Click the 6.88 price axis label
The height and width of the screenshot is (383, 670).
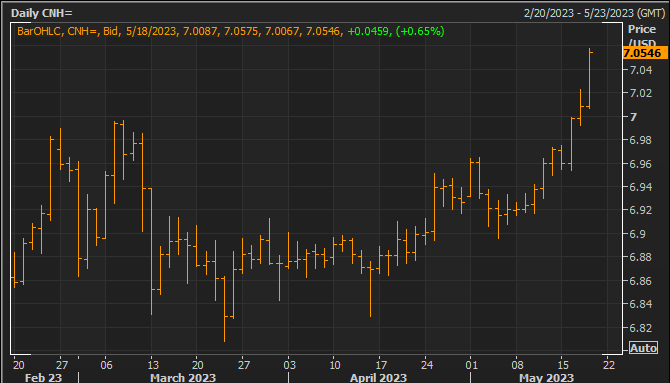coord(641,257)
